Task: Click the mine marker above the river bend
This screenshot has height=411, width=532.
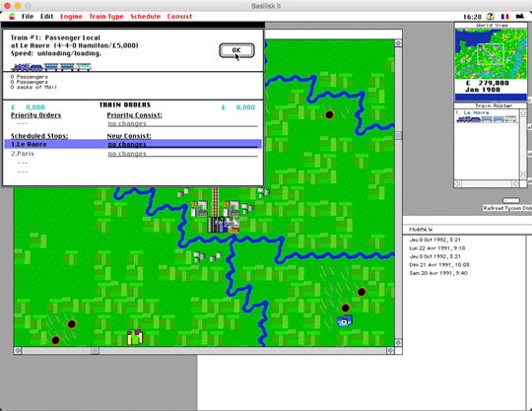Action: tap(329, 114)
